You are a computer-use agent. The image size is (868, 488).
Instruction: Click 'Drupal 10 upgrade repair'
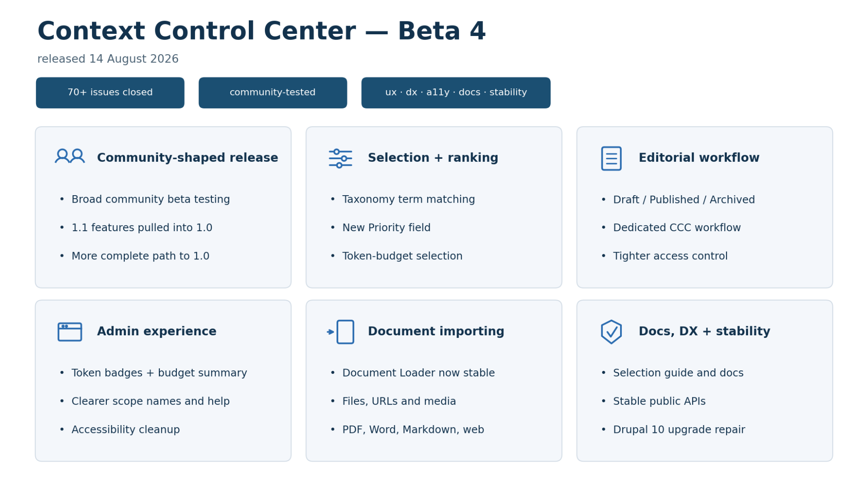click(679, 429)
